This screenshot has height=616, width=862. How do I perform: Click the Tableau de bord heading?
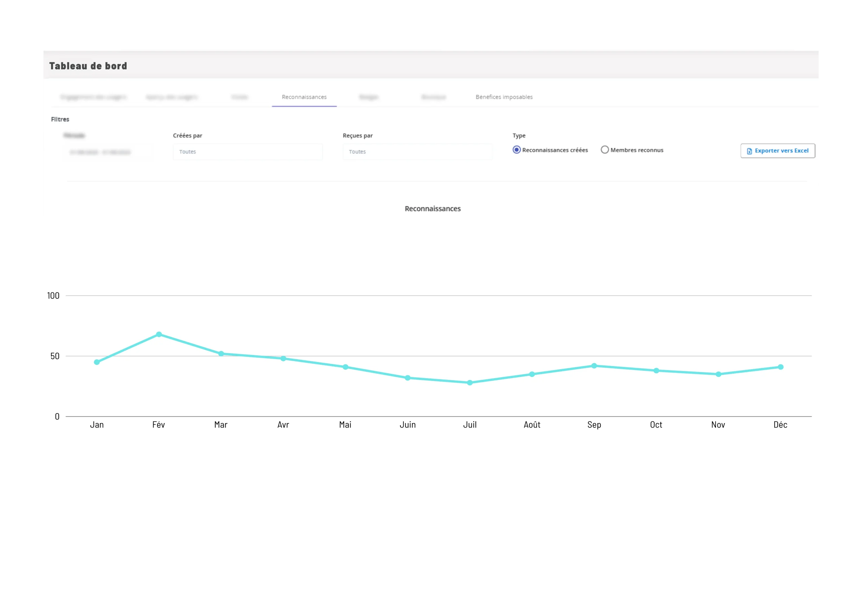(88, 66)
